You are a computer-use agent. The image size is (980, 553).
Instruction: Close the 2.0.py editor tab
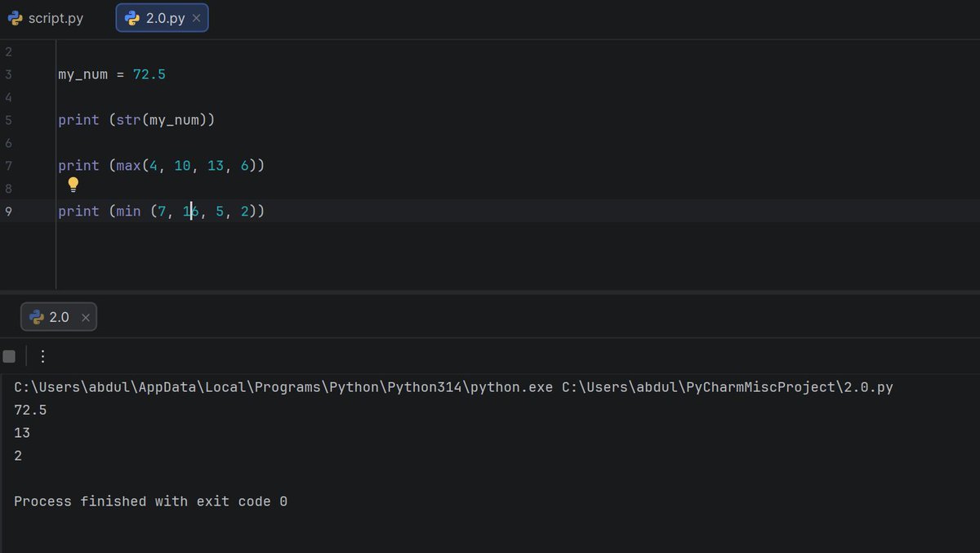pyautogui.click(x=196, y=19)
